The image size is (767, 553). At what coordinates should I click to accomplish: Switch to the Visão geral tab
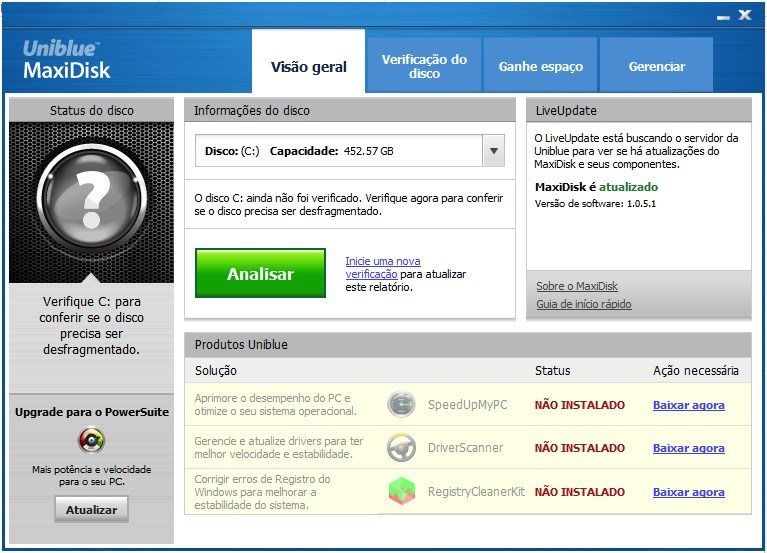click(x=309, y=62)
